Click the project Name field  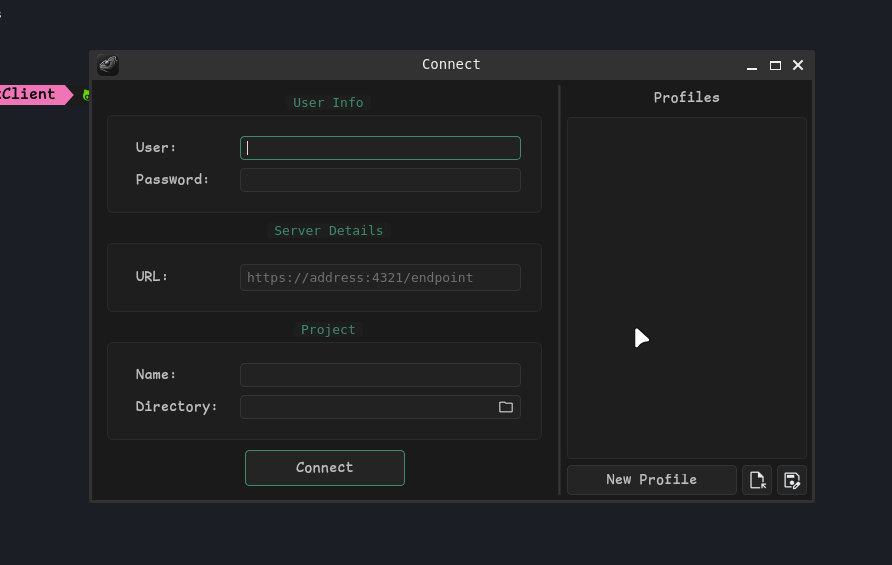[380, 375]
